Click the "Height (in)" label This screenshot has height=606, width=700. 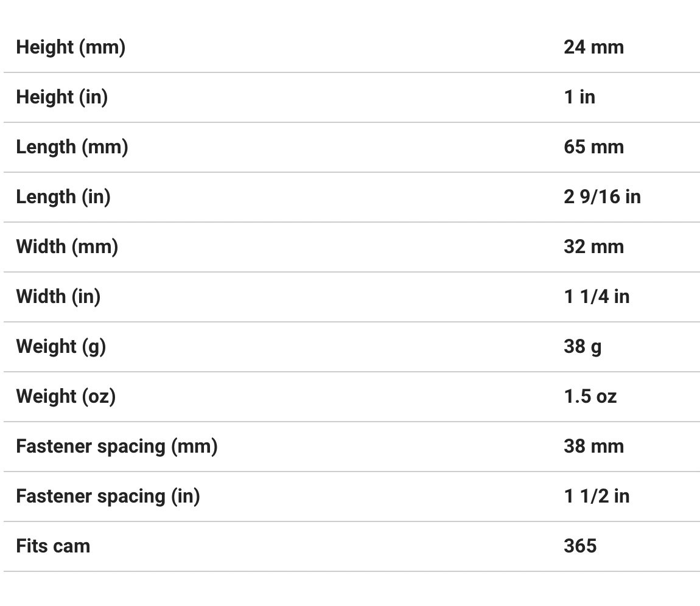tap(61, 97)
